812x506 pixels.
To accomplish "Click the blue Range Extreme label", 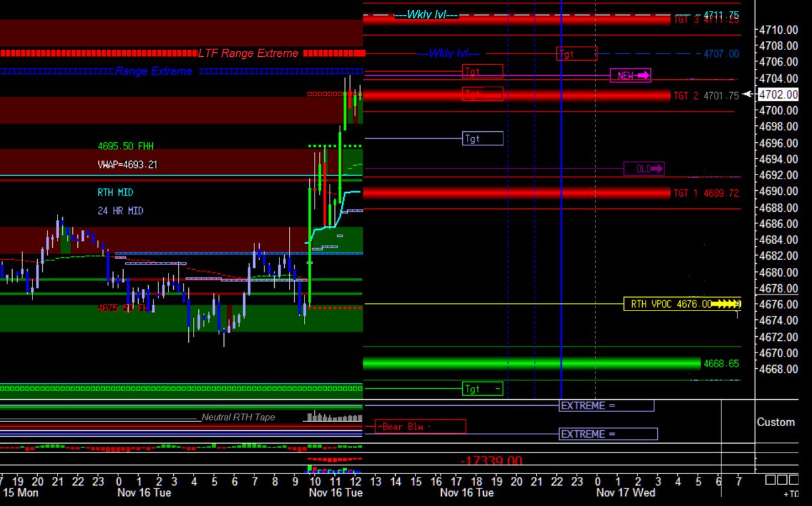I will point(154,71).
